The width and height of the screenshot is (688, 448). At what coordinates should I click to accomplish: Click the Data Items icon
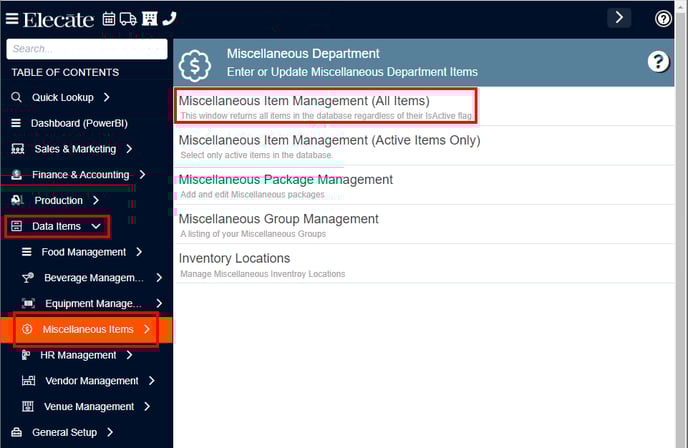(16, 226)
